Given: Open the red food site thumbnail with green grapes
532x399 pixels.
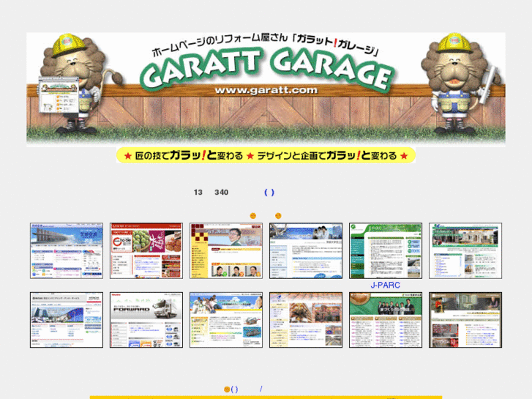Looking at the screenshot, I should tap(146, 250).
